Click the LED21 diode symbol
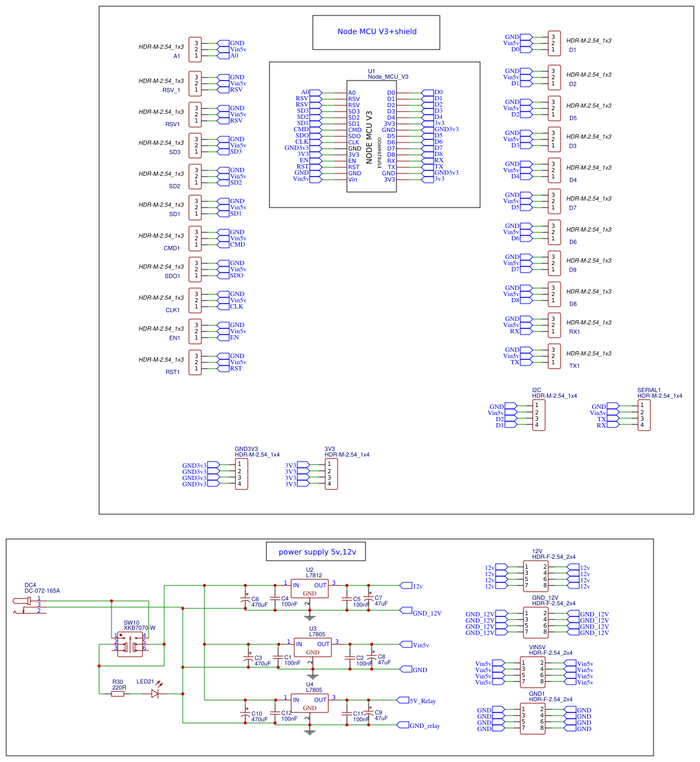 [155, 694]
